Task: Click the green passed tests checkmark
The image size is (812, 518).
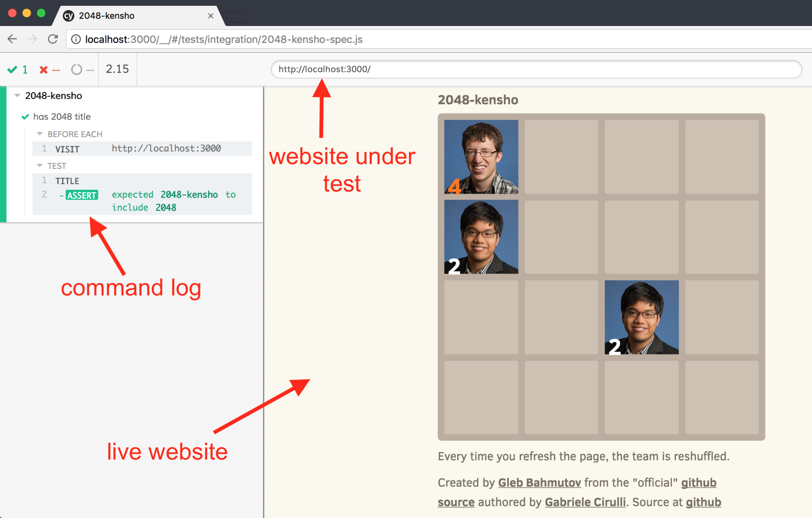Action: point(12,69)
